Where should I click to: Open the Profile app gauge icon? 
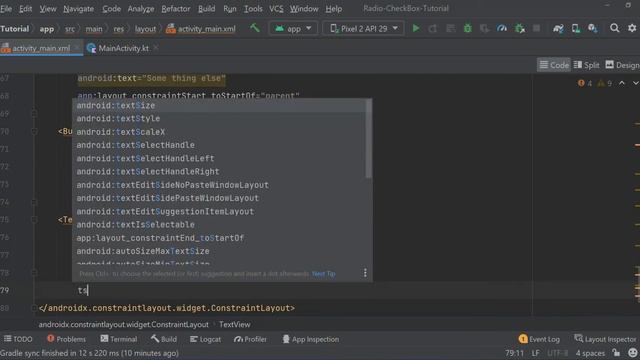[502, 28]
